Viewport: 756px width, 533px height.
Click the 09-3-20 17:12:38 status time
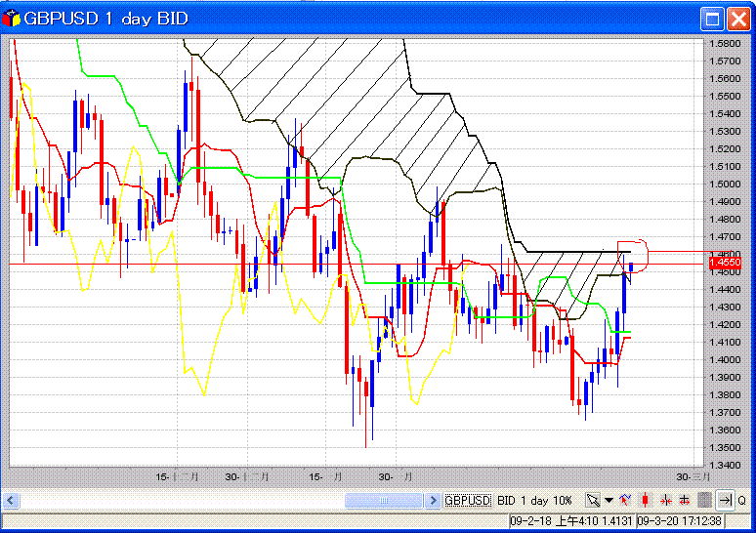click(680, 521)
